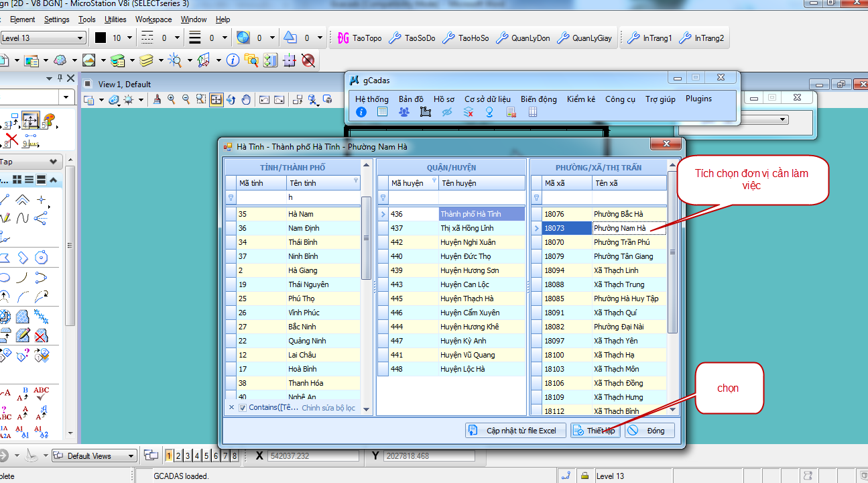
Task: Open the Element Information icon in toolbar
Action: click(233, 61)
